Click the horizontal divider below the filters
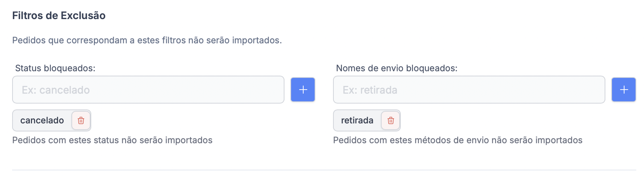 tap(324, 170)
